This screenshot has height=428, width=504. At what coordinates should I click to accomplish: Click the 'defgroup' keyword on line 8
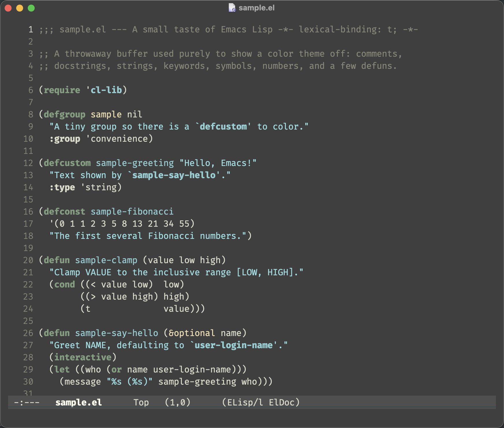[x=64, y=114]
